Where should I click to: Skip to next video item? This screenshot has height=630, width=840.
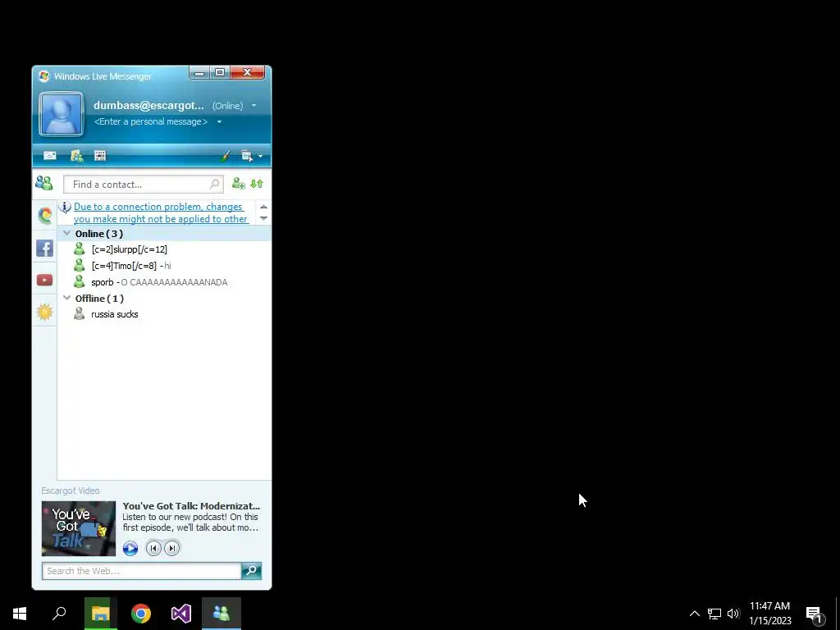[171, 548]
